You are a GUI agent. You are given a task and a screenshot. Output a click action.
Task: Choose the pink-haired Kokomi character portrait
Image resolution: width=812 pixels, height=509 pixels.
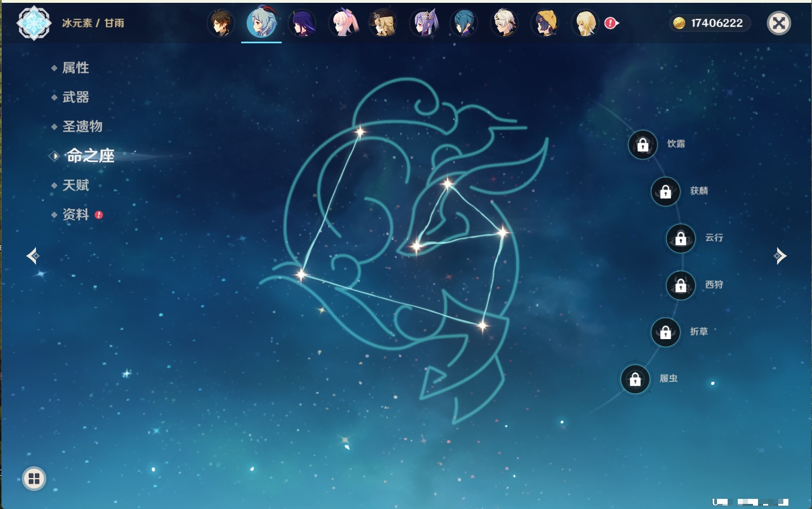tap(343, 24)
